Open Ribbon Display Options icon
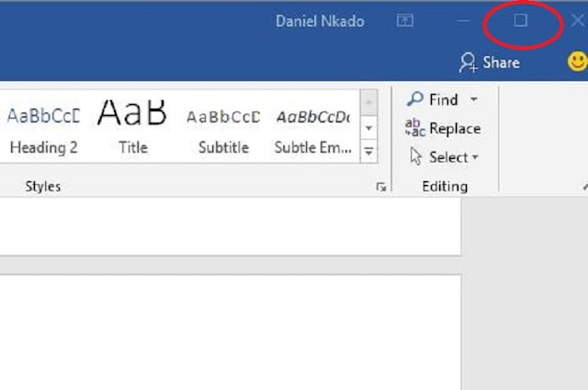 405,20
